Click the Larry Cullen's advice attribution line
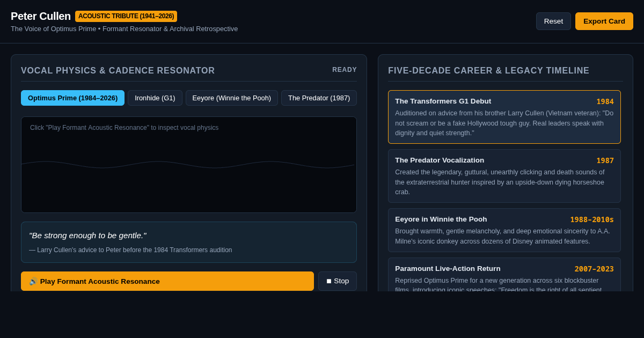 (130, 250)
